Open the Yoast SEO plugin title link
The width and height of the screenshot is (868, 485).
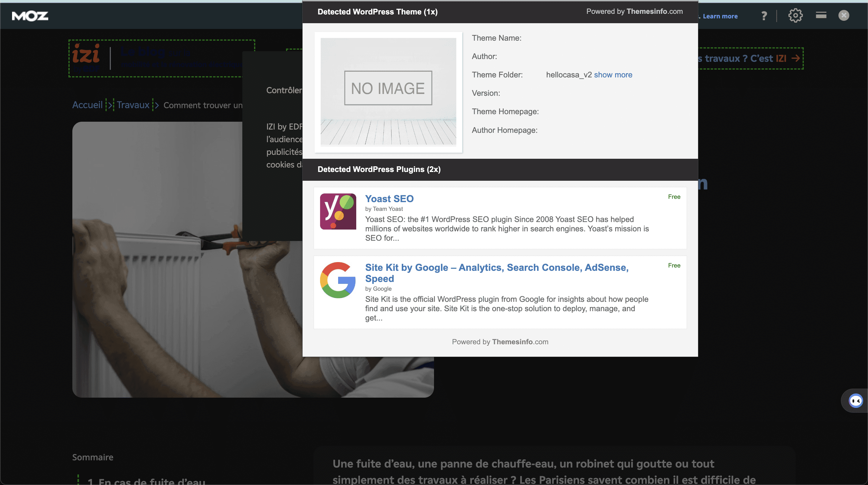tap(389, 199)
